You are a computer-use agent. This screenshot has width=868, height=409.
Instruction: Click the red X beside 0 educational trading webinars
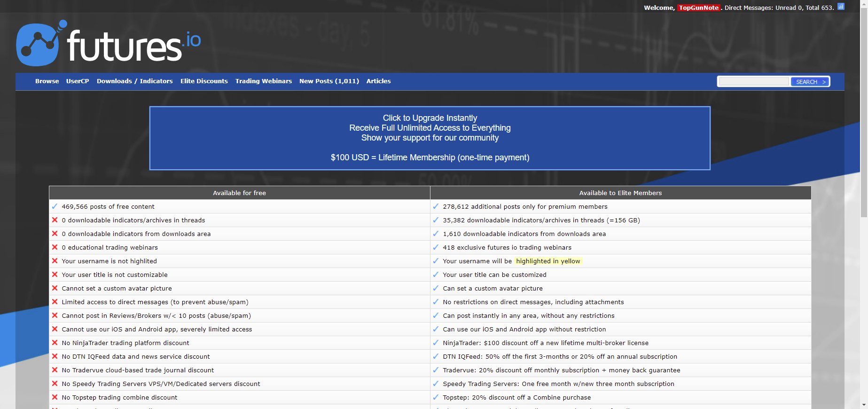point(55,247)
